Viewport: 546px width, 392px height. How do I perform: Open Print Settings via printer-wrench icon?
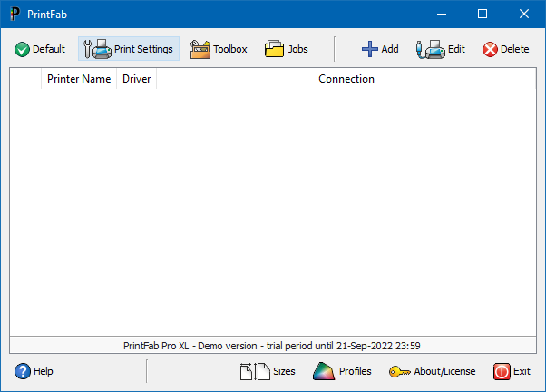[x=97, y=49]
